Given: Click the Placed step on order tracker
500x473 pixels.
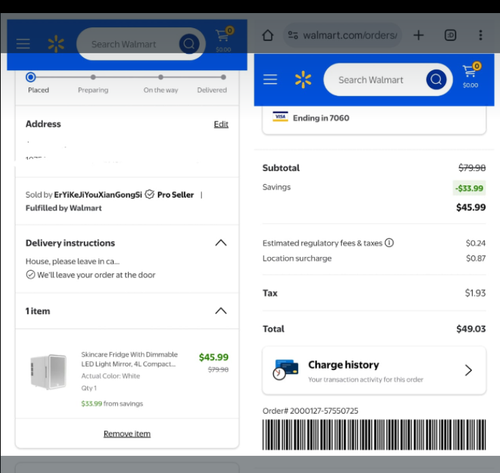Looking at the screenshot, I should click(31, 77).
